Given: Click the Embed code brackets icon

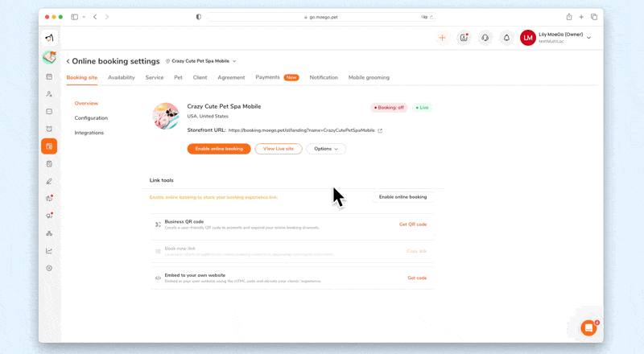Looking at the screenshot, I should [158, 278].
